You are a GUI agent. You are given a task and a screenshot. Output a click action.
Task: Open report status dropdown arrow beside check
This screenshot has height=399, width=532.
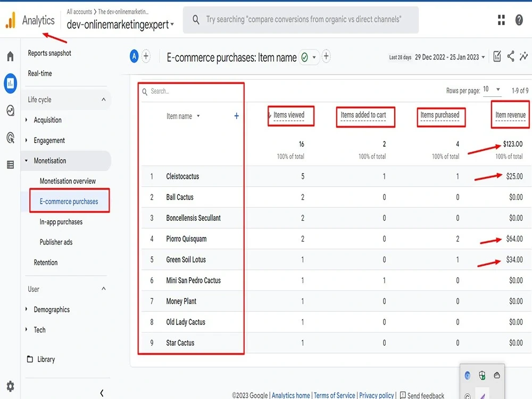click(314, 57)
